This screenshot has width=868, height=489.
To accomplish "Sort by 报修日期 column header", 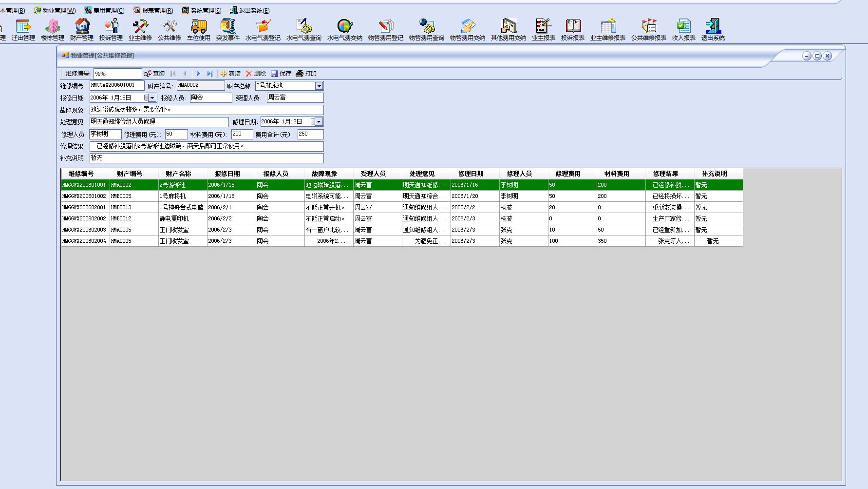I will point(231,174).
